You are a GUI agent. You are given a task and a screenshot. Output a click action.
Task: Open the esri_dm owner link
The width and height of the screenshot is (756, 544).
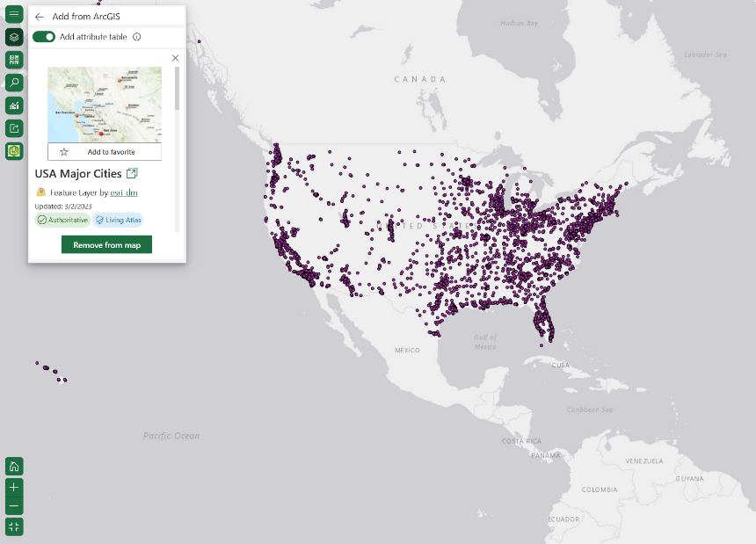(x=124, y=192)
